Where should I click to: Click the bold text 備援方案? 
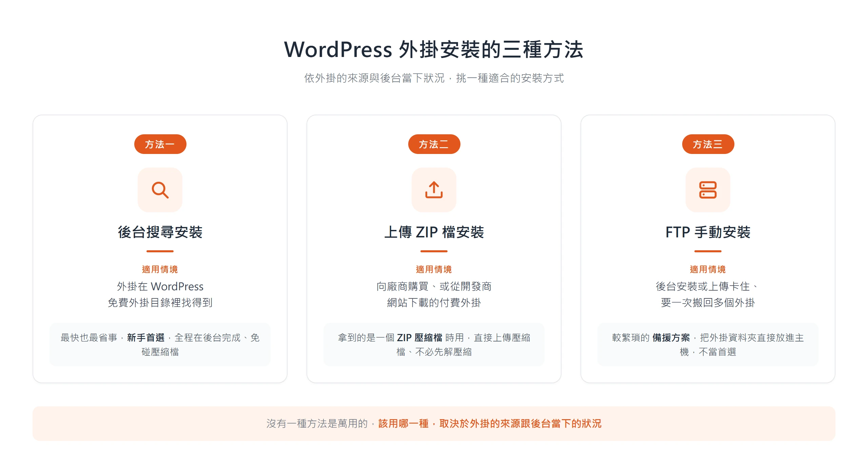click(671, 337)
